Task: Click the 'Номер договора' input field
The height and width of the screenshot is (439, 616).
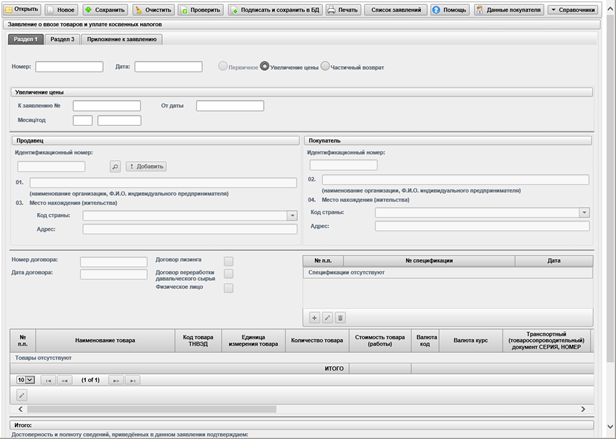Action: tap(113, 260)
